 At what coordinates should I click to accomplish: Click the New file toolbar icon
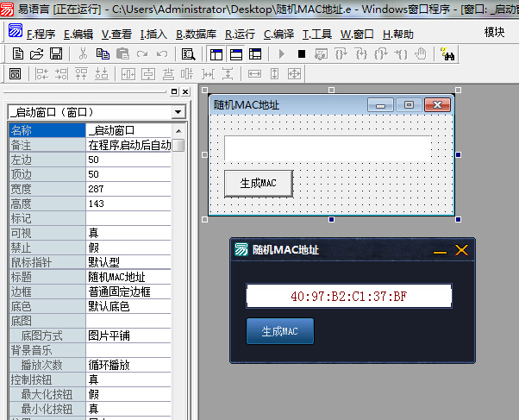[x=18, y=54]
